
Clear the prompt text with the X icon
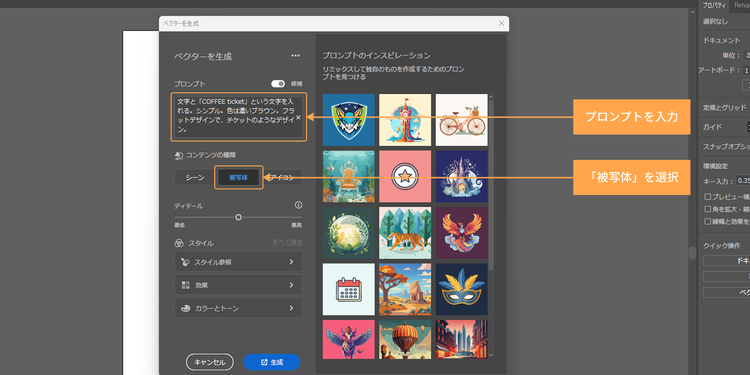click(298, 117)
